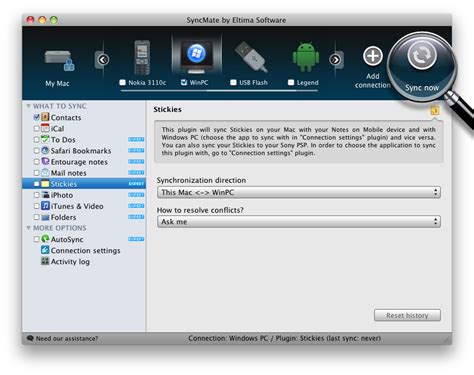Select the Connection settings label

point(86,250)
